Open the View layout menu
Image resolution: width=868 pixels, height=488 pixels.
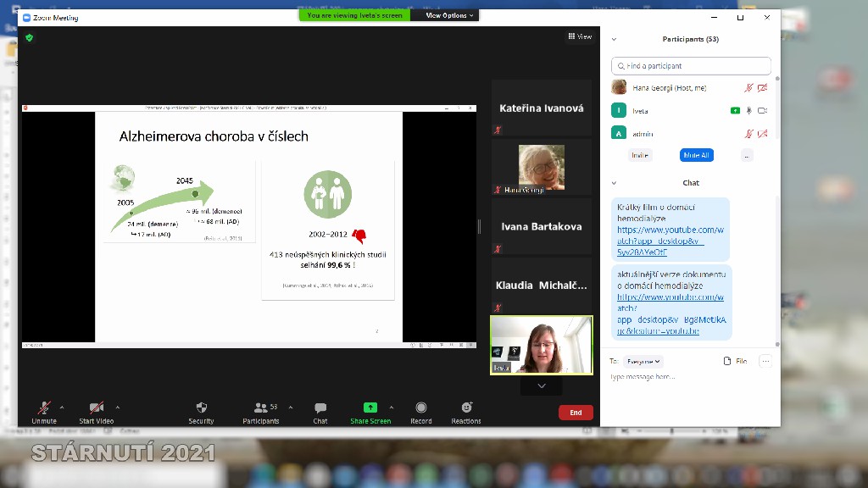click(x=580, y=36)
